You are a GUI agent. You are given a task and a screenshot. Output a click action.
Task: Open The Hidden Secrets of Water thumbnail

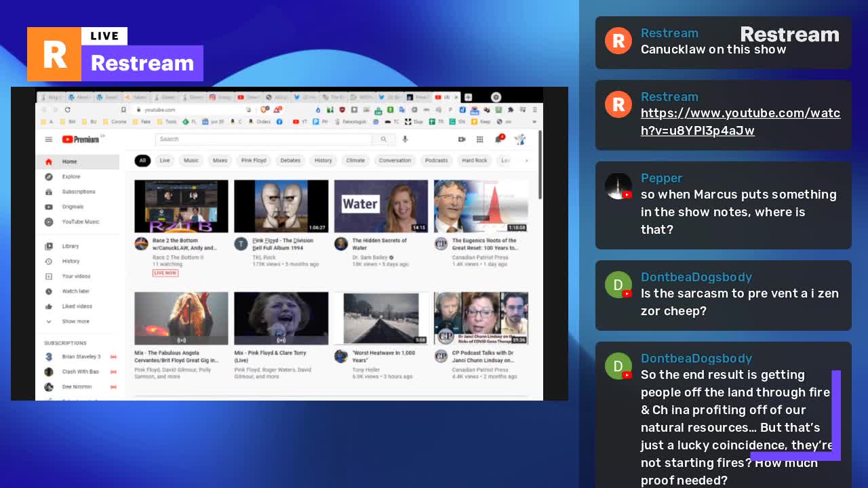click(x=381, y=206)
